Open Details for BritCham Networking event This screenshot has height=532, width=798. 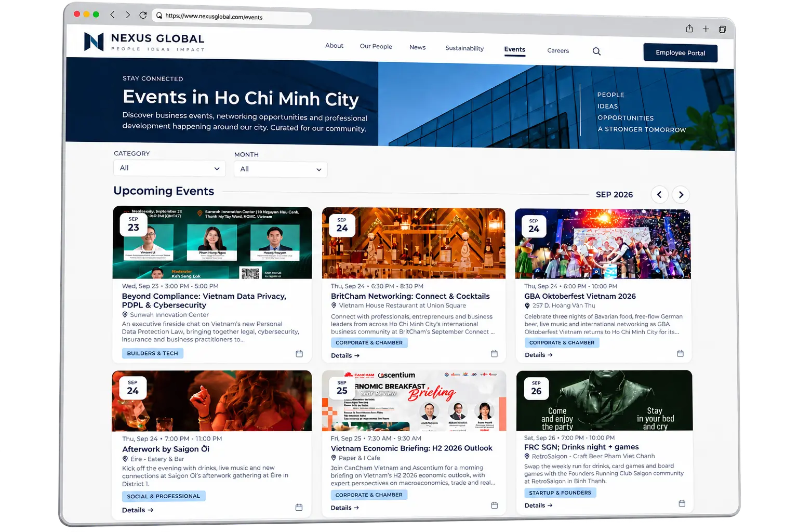click(345, 356)
